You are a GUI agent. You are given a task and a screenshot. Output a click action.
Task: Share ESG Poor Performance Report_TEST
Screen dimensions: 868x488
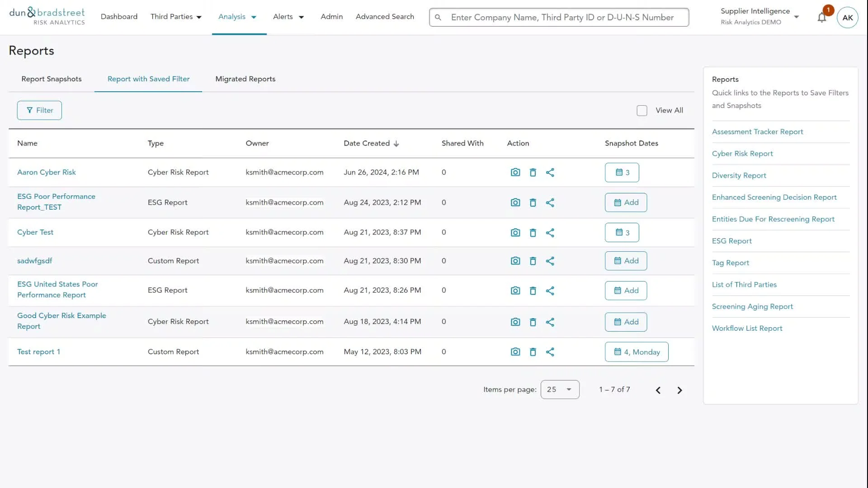[x=550, y=202]
